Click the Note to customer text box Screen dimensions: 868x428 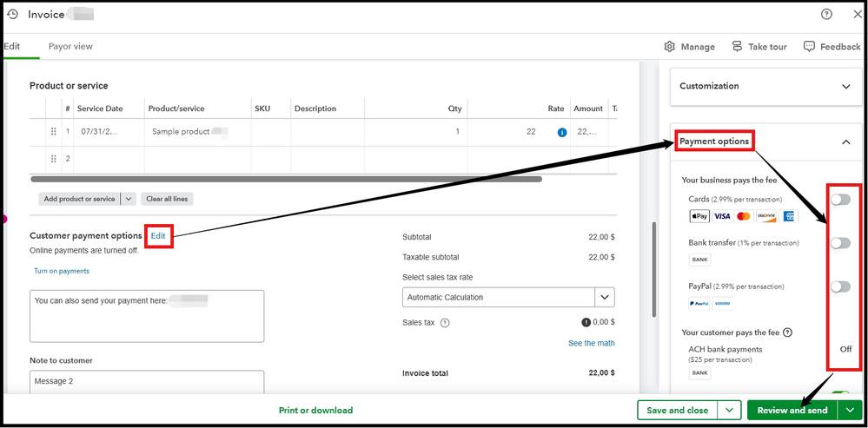[x=147, y=382]
